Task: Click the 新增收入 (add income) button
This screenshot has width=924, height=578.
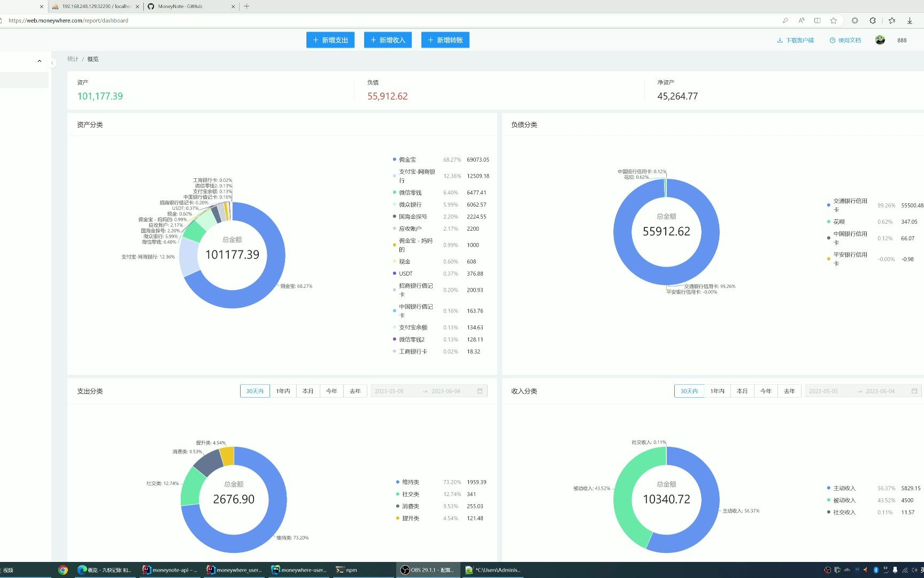Action: click(x=388, y=40)
